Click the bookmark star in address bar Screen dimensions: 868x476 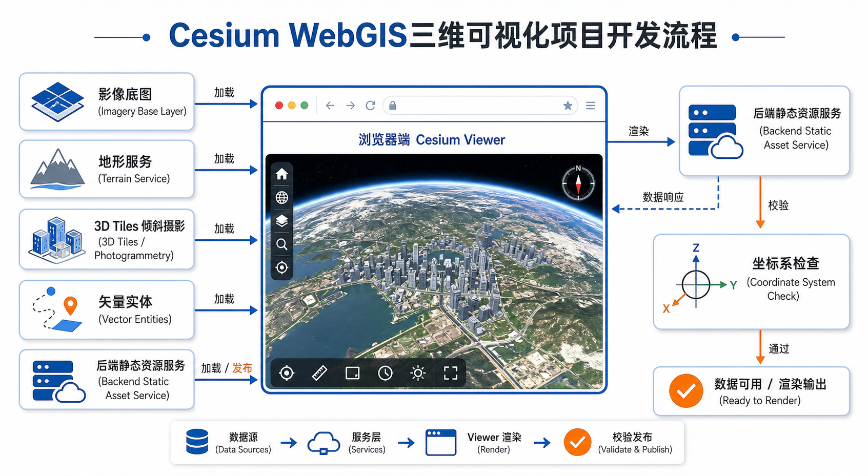568,106
